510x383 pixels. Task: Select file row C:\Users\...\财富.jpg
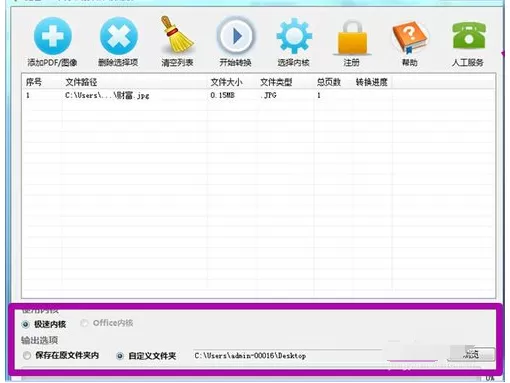coord(258,96)
